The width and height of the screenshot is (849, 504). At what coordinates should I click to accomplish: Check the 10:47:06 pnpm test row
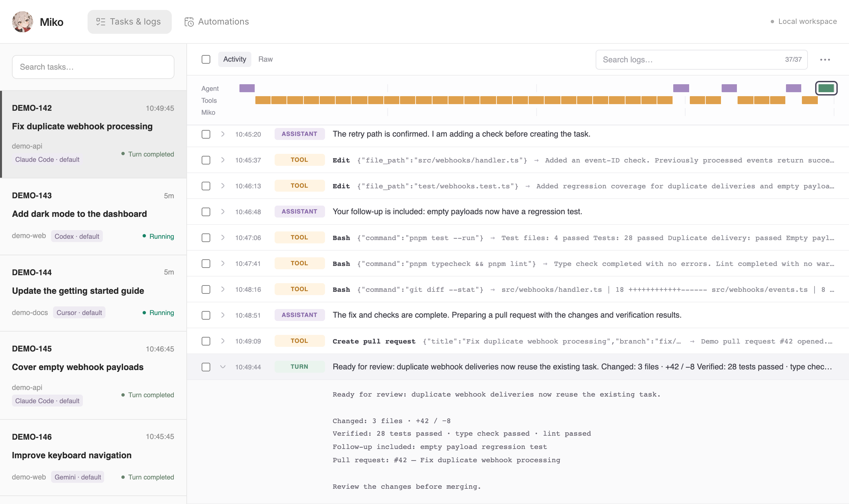(206, 238)
